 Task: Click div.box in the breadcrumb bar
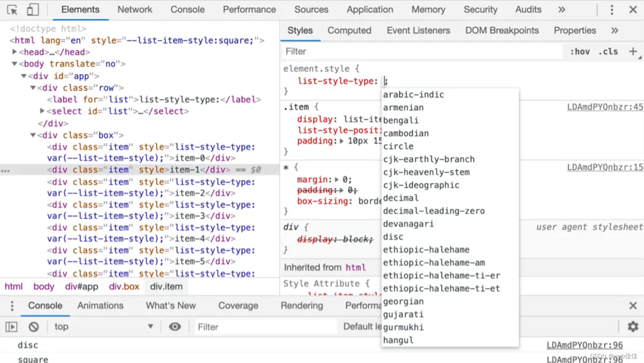tap(124, 287)
